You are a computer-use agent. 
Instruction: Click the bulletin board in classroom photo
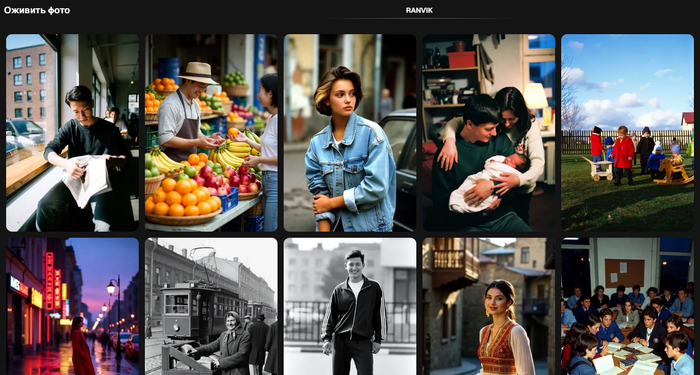pos(624,273)
